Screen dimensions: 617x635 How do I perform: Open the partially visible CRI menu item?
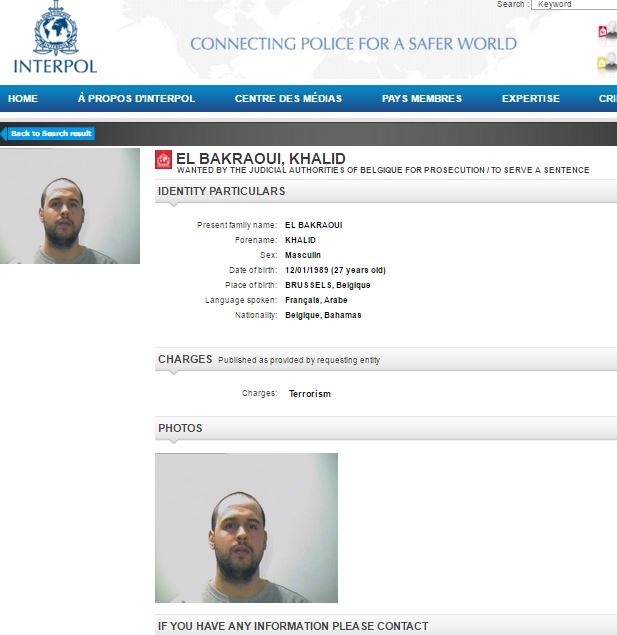pyautogui.click(x=608, y=98)
